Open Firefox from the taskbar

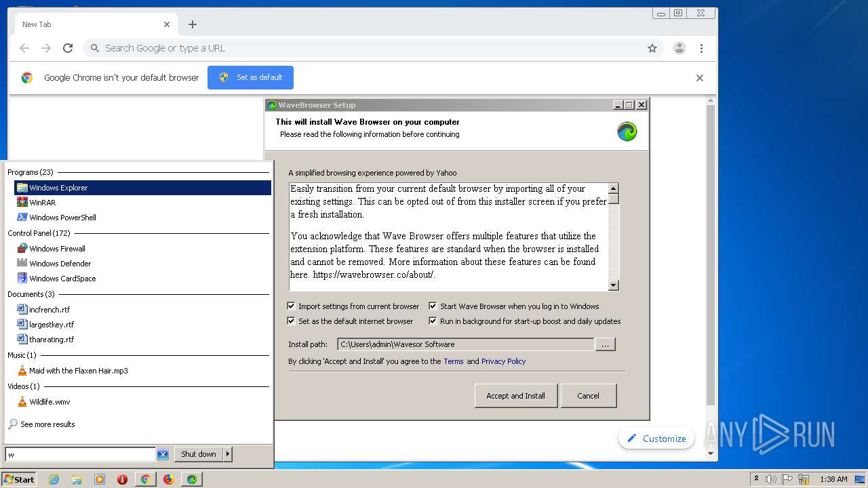(168, 479)
